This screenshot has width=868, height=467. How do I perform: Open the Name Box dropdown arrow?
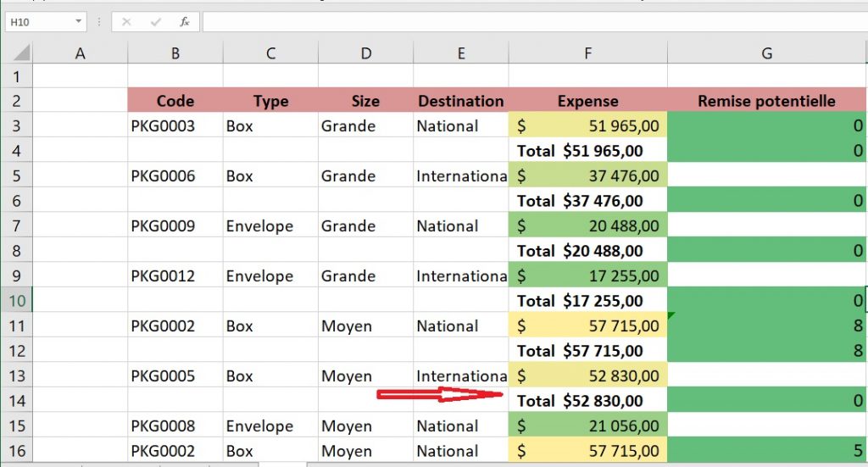(79, 22)
